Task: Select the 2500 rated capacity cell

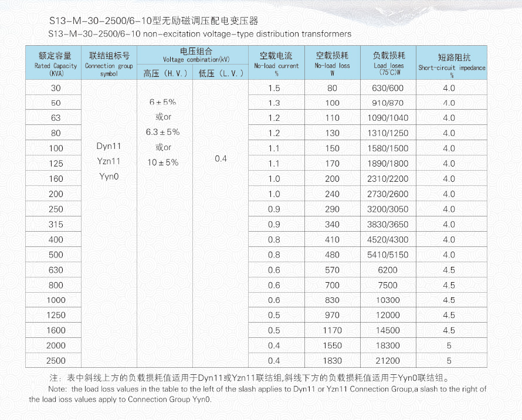Action: click(56, 361)
